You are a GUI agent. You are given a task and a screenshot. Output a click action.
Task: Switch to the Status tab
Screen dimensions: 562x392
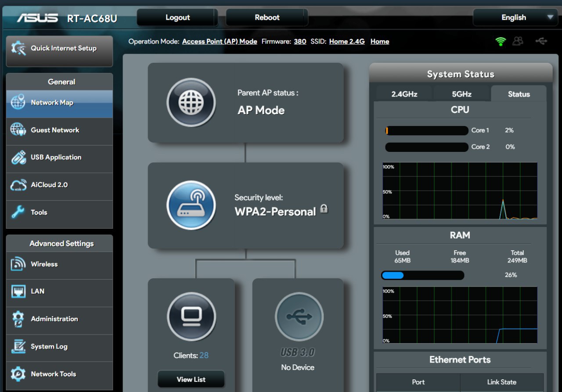tap(519, 94)
